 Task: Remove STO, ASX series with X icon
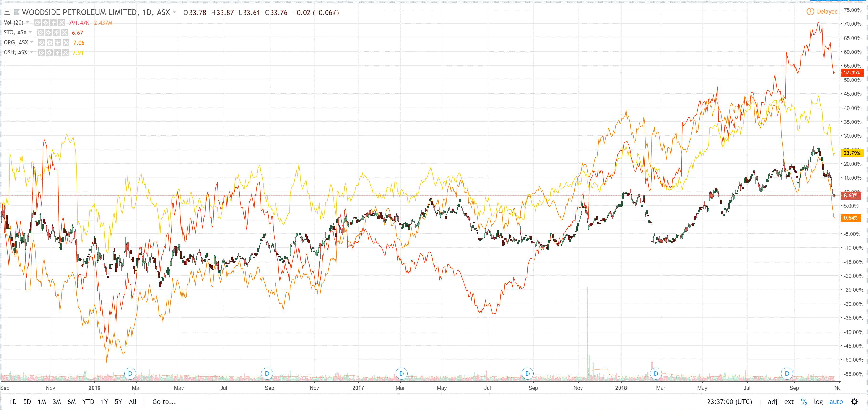(x=65, y=33)
